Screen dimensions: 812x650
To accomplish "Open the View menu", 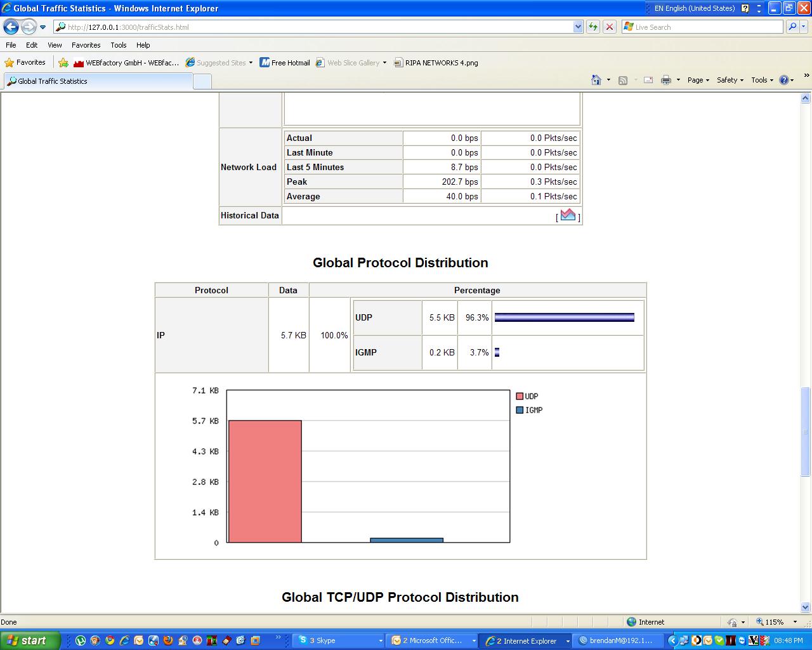I will tap(55, 45).
